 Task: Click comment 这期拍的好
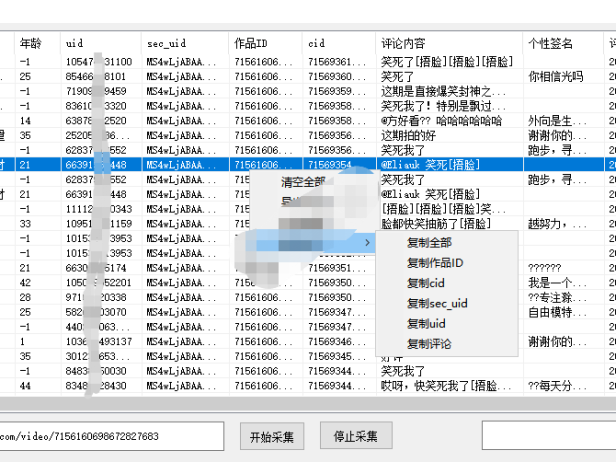[x=408, y=136]
